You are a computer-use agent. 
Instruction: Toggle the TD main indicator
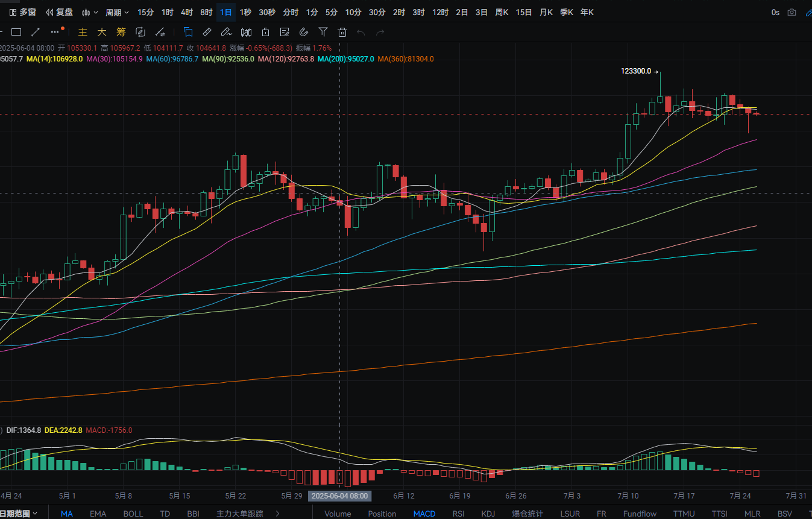click(165, 514)
